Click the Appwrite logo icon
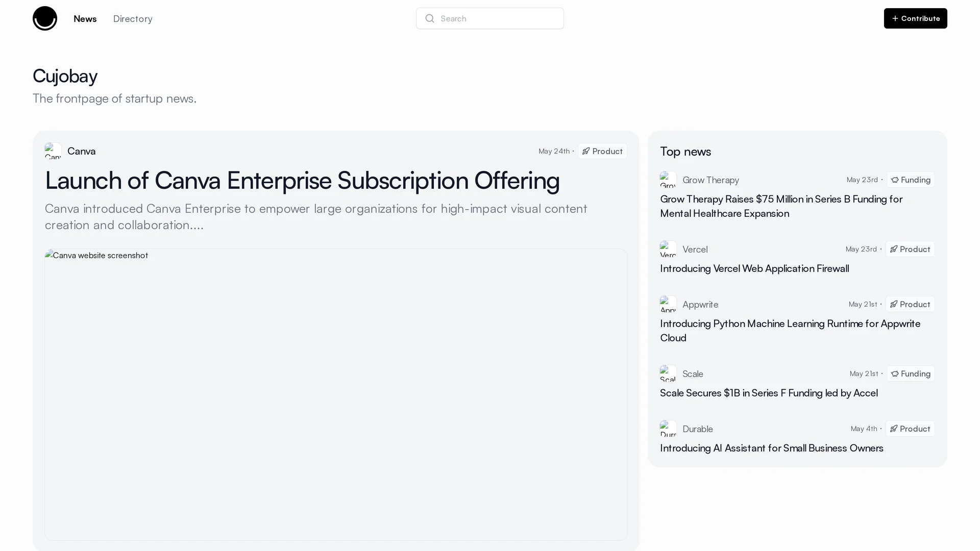 tap(668, 304)
